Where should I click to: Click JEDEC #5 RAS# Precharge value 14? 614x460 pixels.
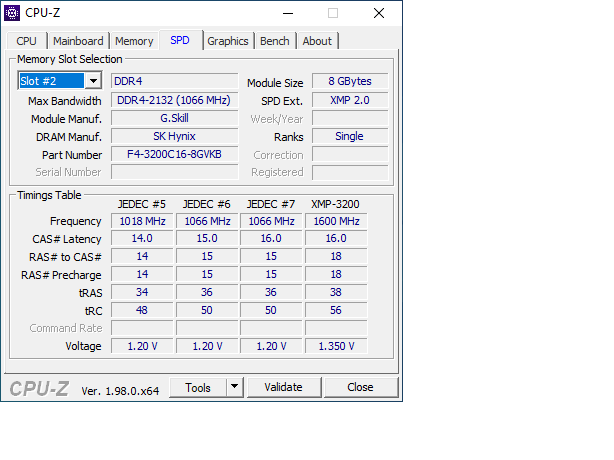pos(142,274)
